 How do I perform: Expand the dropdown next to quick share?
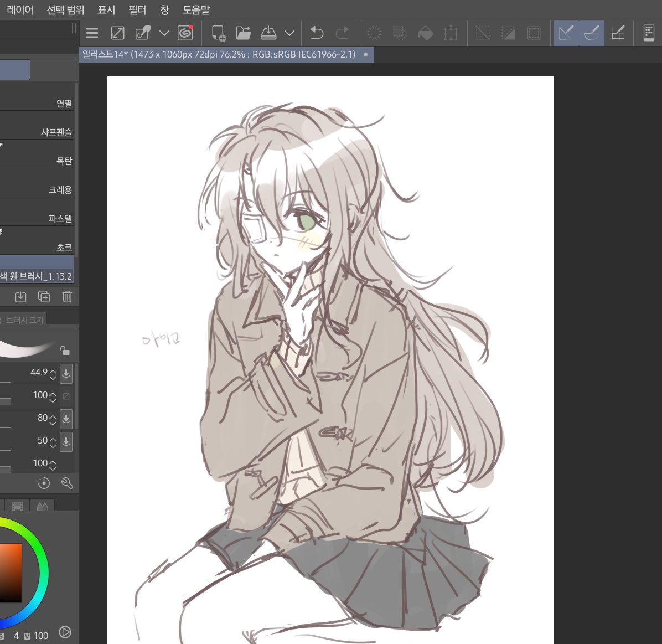[x=164, y=33]
